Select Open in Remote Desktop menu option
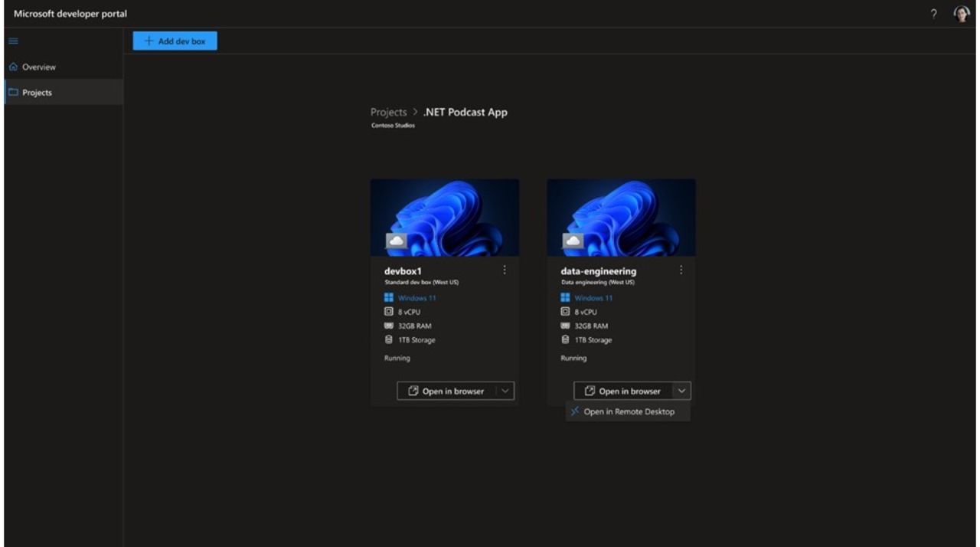Image resolution: width=980 pixels, height=547 pixels. (628, 411)
